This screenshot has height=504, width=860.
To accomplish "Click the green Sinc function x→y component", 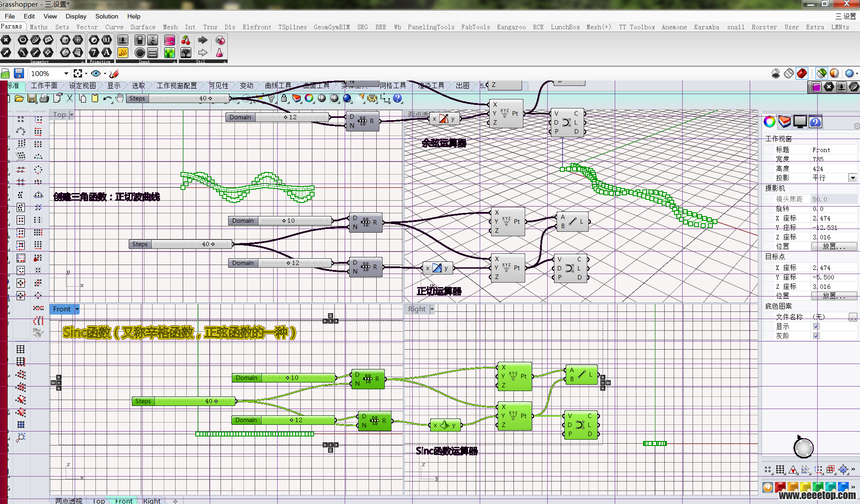I will point(445,425).
